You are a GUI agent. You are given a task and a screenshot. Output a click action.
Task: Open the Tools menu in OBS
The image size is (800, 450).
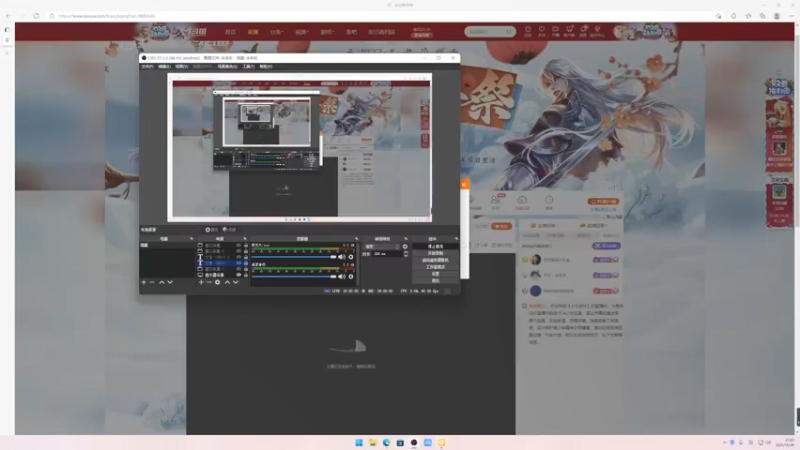point(248,66)
